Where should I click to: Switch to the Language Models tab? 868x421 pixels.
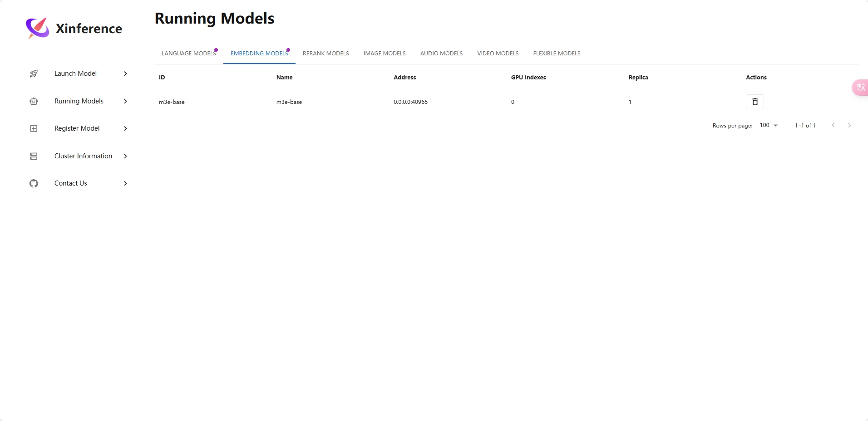tap(188, 54)
